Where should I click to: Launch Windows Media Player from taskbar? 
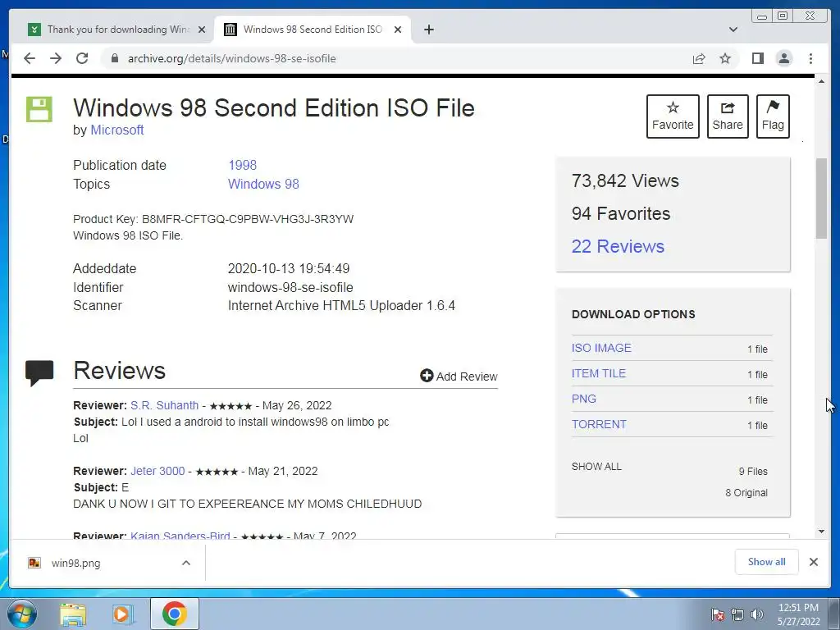tap(123, 614)
